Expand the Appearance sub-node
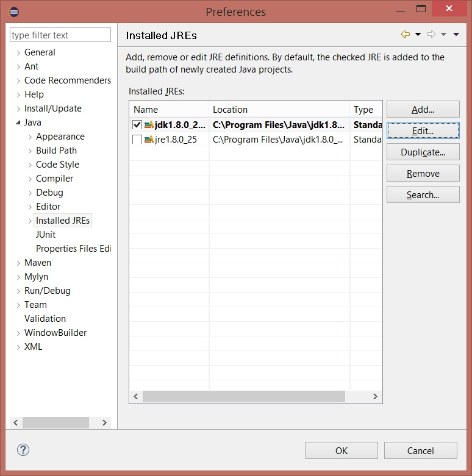Screen dimensions: 472x476 (30, 137)
